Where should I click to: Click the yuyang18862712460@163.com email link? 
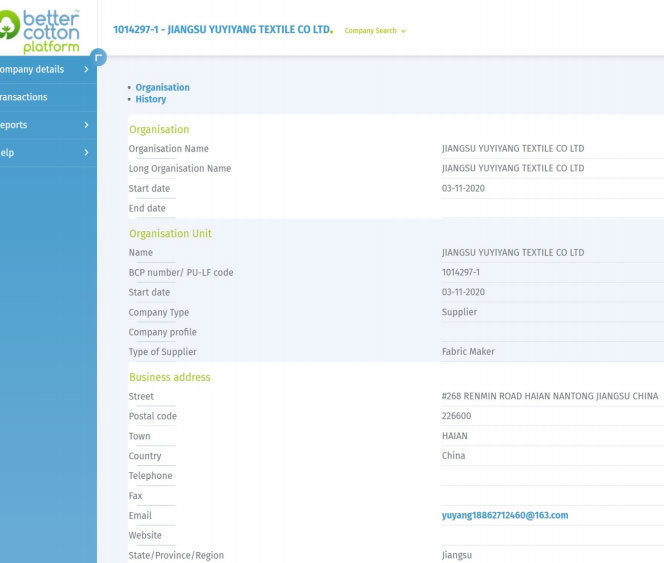click(x=505, y=515)
